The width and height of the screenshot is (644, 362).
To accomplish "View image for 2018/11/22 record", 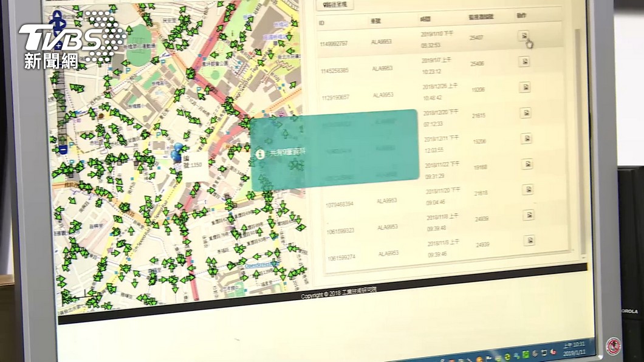I will coord(527,164).
